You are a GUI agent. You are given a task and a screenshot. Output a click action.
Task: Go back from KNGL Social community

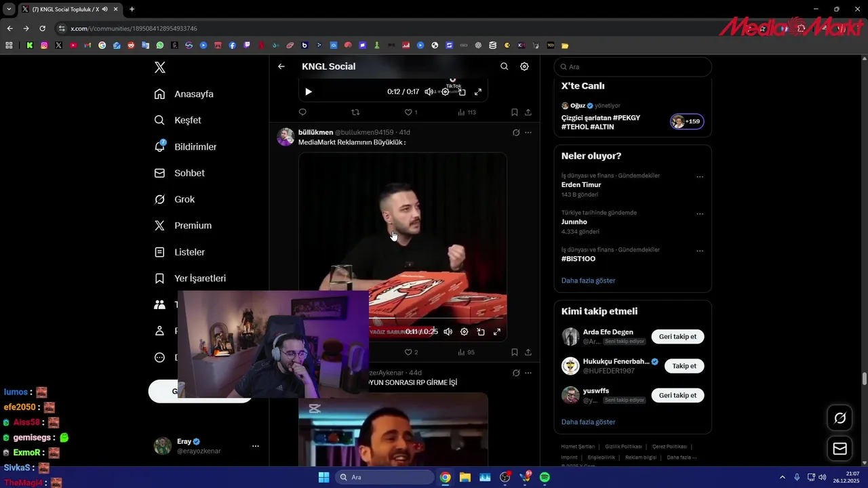point(281,66)
